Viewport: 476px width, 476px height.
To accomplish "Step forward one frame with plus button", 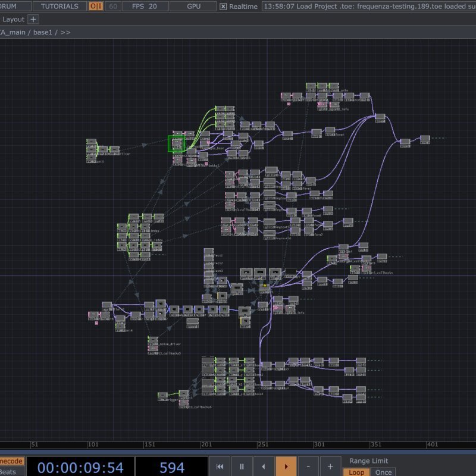I will point(330,466).
